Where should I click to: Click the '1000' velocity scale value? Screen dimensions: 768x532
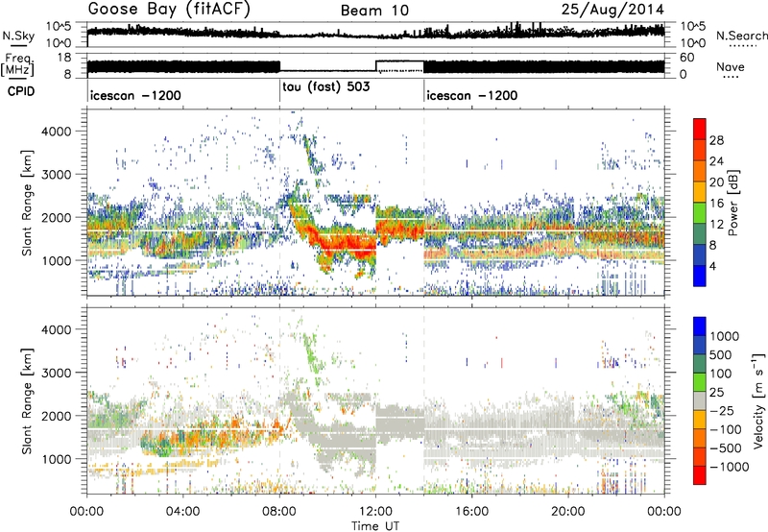[x=725, y=336]
